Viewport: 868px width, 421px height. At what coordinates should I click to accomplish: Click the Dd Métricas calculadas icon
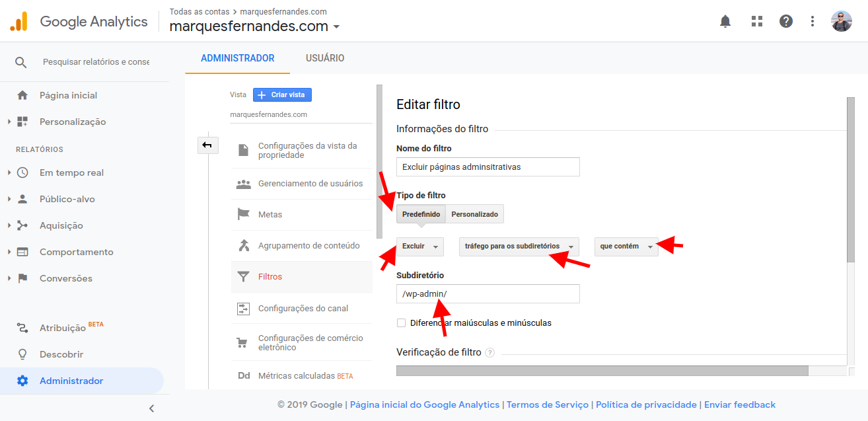tap(244, 376)
